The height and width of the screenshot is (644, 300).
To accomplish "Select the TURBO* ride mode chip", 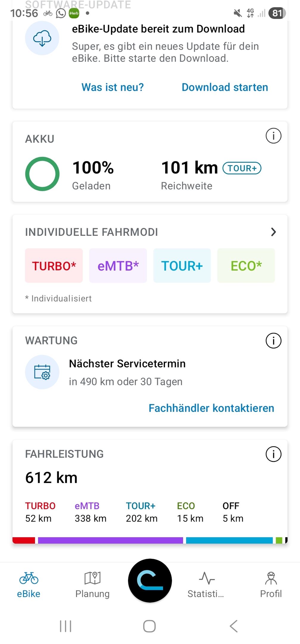I will [54, 266].
